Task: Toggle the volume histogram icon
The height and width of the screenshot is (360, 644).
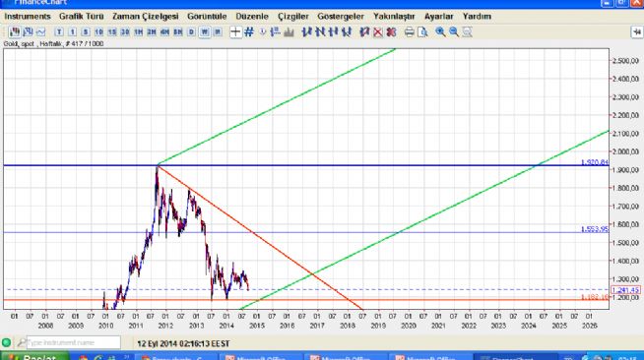Action: 289,32
